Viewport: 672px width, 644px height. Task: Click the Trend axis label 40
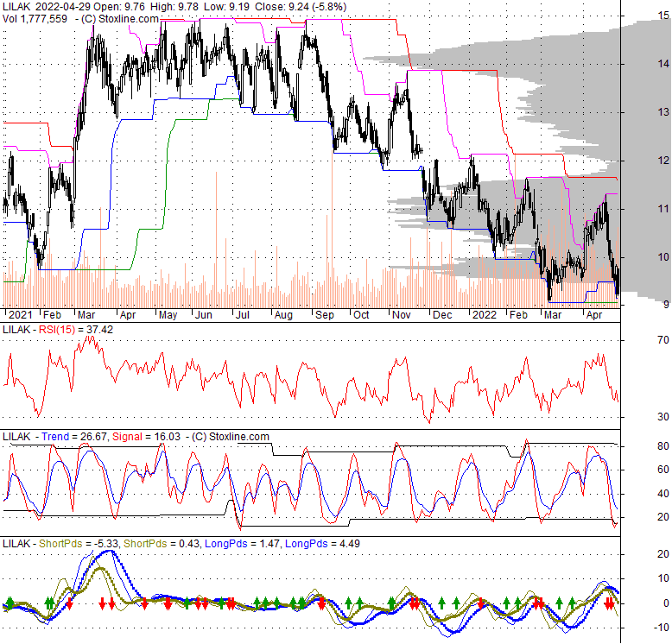[x=663, y=494]
